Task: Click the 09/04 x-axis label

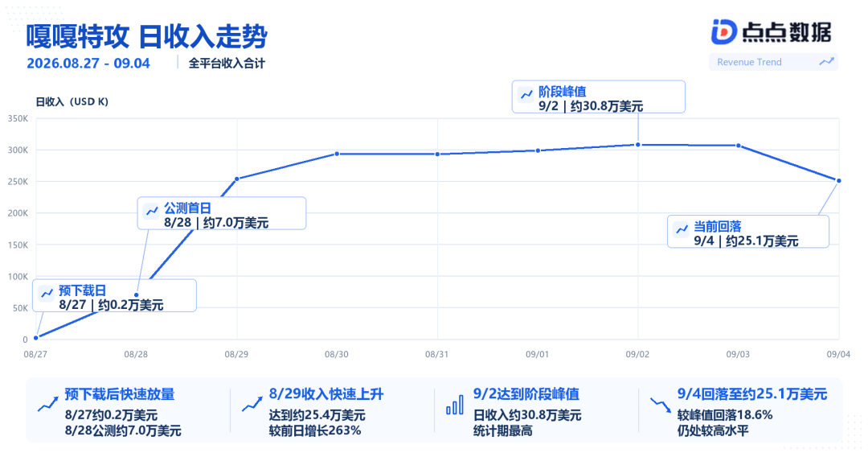Action: (x=838, y=354)
